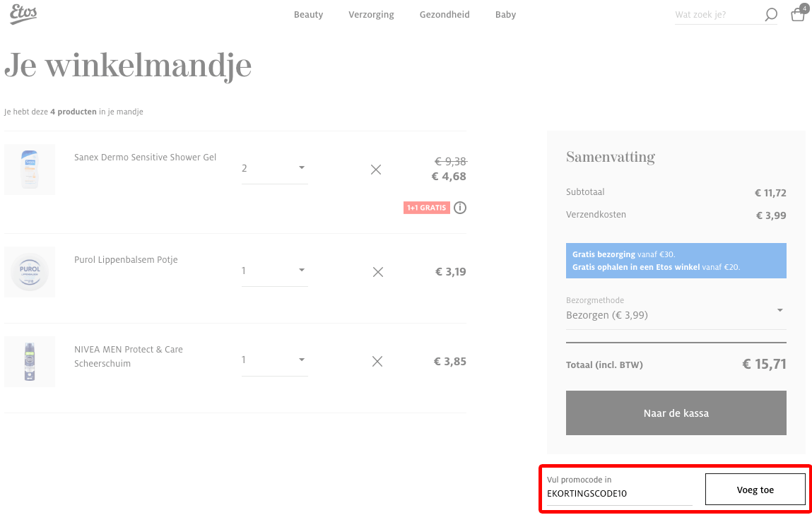The height and width of the screenshot is (515, 812).
Task: Remove Purol Lippenbalsem Potje from cart
Action: (378, 272)
